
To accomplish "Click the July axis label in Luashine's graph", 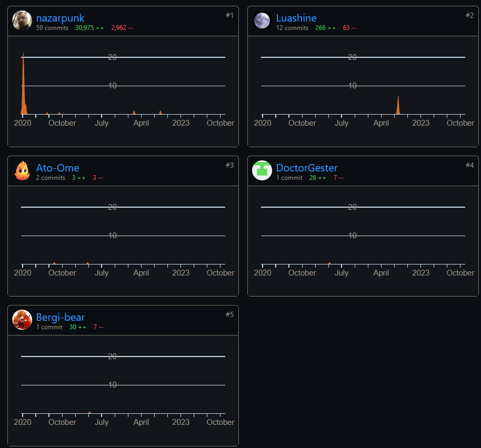I will pyautogui.click(x=342, y=123).
